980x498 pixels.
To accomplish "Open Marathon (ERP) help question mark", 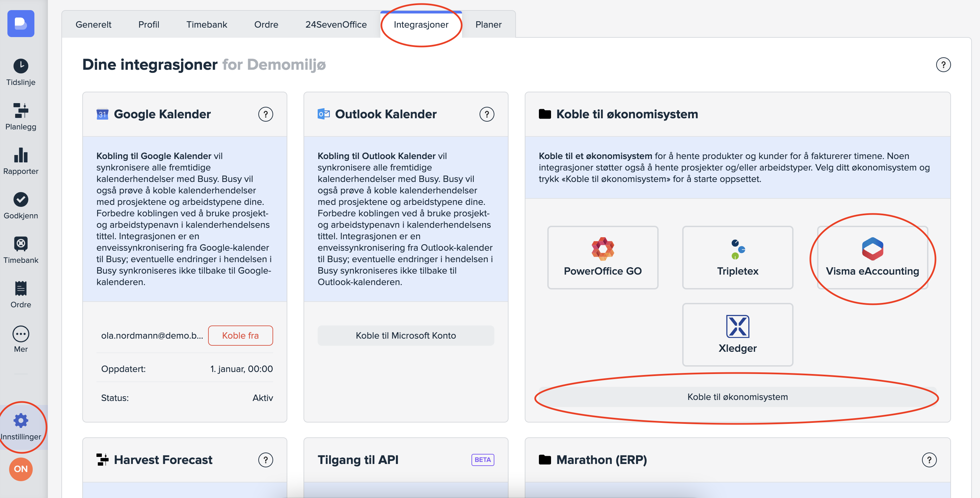I will [929, 460].
